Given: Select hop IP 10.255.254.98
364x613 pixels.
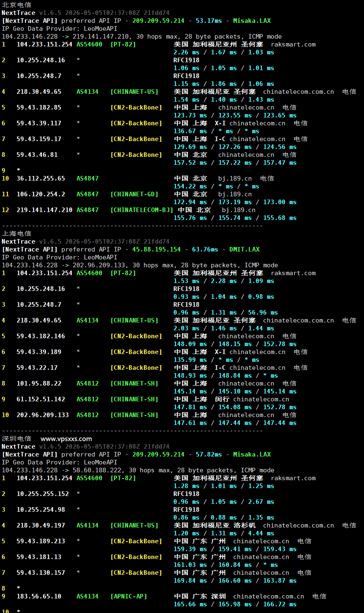Looking at the screenshot, I should point(41,510).
